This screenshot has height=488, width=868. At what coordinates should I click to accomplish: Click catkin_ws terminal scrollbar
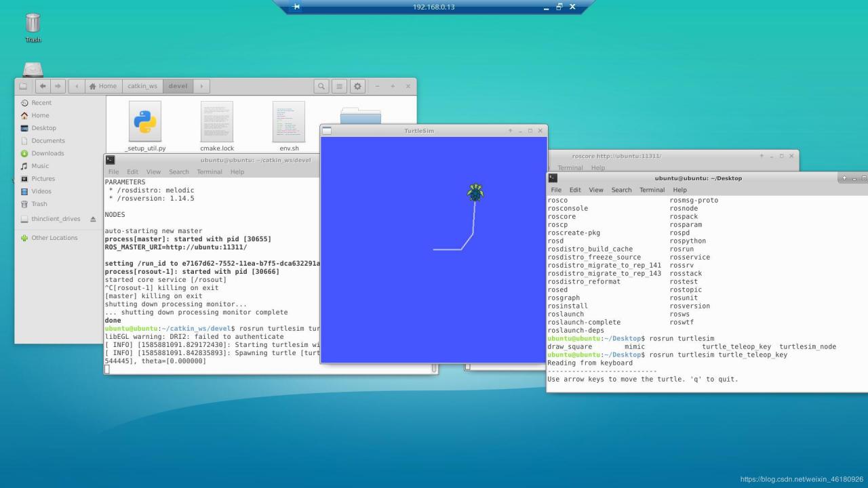coord(434,368)
